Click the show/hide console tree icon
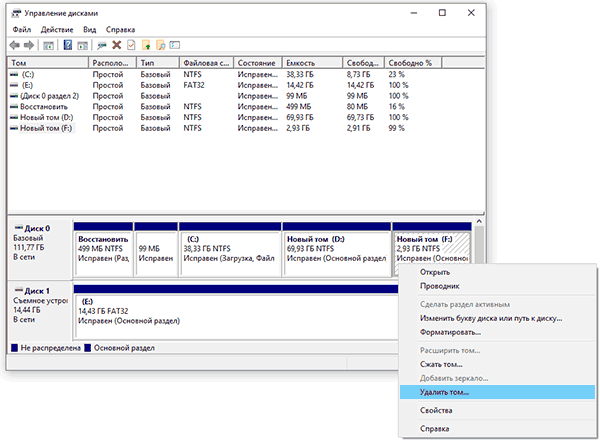600x442 pixels. coord(48,45)
